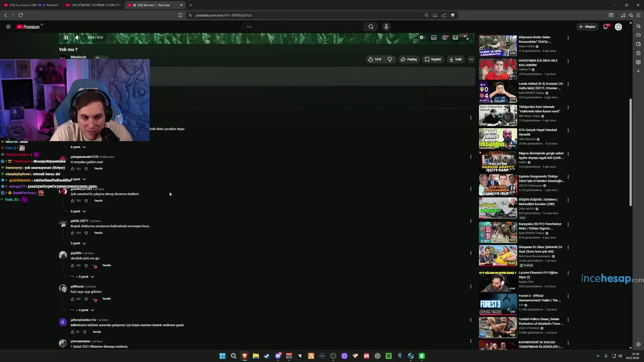Image resolution: width=644 pixels, height=362 pixels.
Task: Toggle the autoplay switch in the player
Action: [422, 37]
